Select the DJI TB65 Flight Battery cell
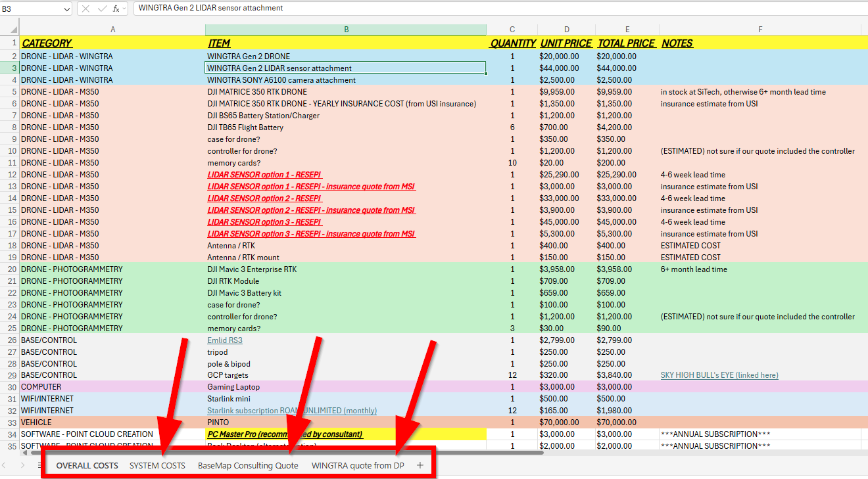Screen dimensions: 868x479 coord(346,127)
